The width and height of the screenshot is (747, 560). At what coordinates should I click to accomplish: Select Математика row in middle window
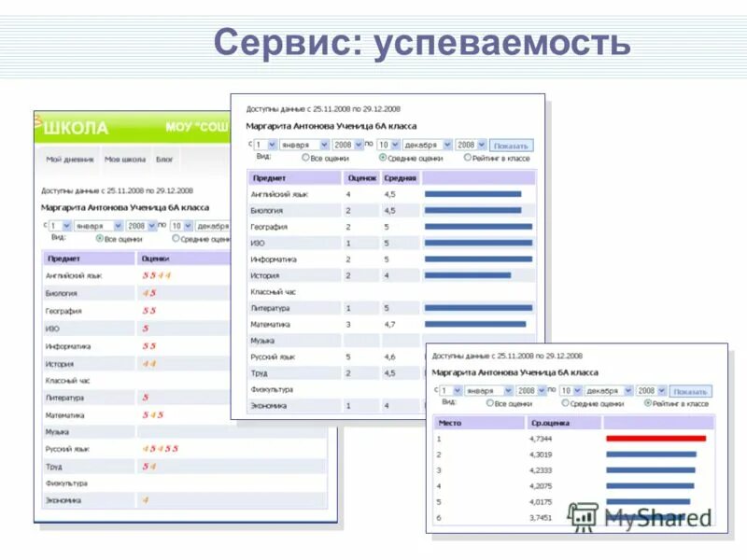coord(391,324)
